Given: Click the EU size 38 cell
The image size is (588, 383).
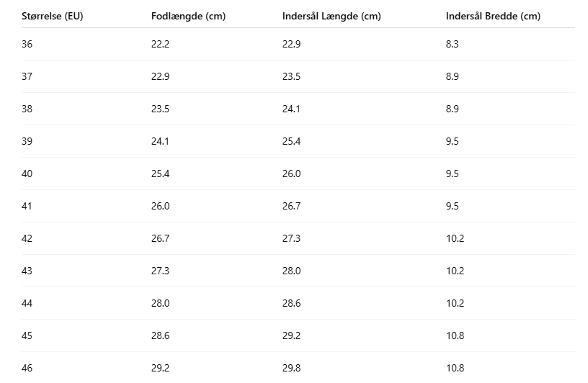Looking at the screenshot, I should 27,109.
